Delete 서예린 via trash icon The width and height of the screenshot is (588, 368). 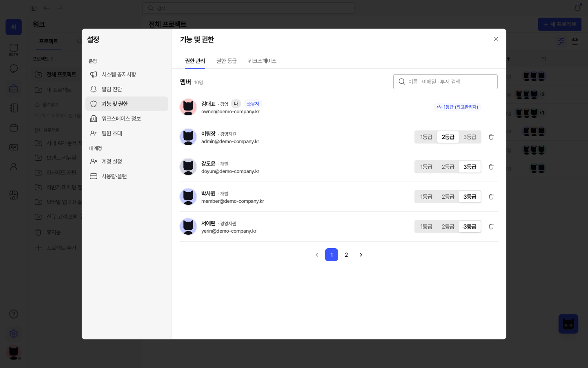click(491, 227)
